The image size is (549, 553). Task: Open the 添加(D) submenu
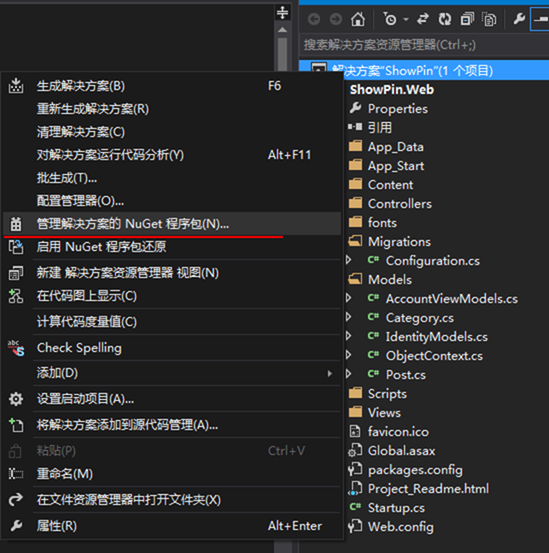[172, 373]
